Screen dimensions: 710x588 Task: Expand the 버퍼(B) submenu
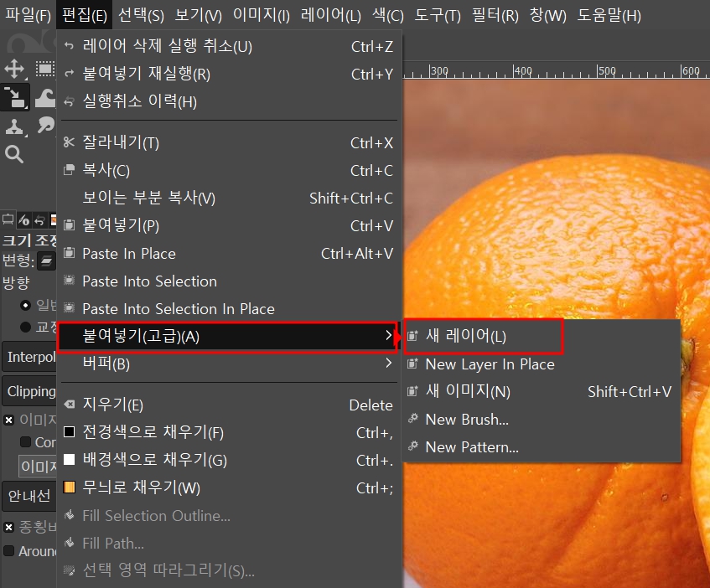229,364
